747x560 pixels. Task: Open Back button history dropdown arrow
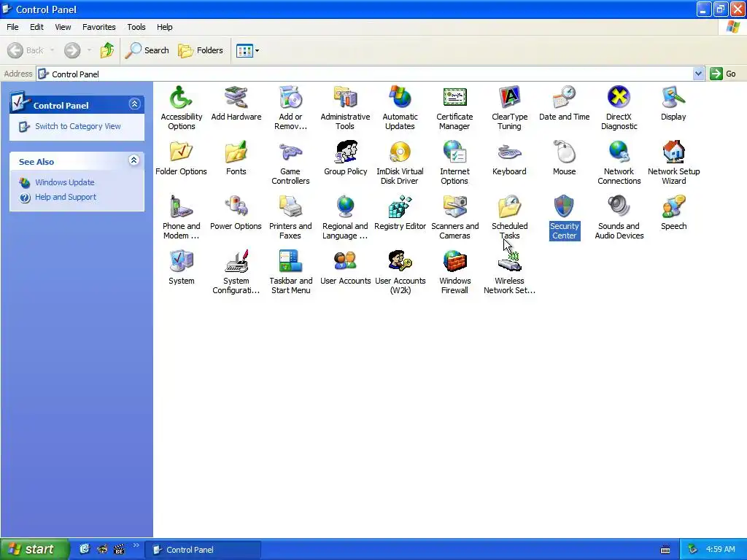[x=52, y=50]
